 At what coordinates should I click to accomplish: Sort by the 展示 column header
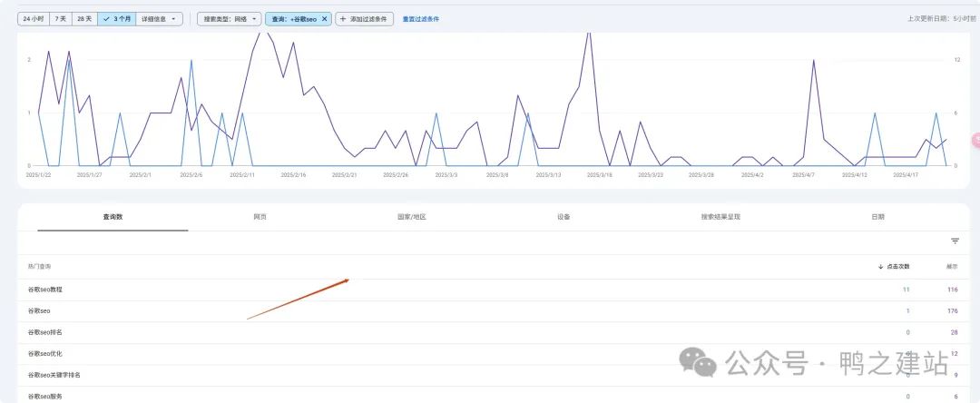point(952,266)
